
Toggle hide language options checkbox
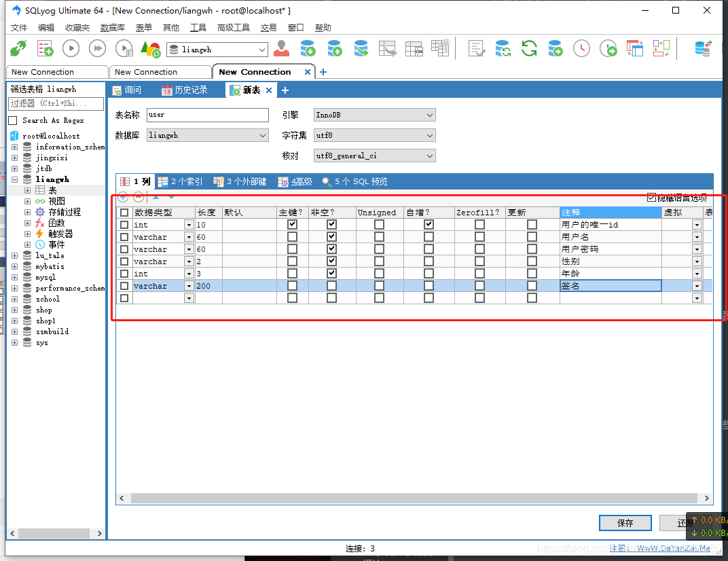coord(651,198)
